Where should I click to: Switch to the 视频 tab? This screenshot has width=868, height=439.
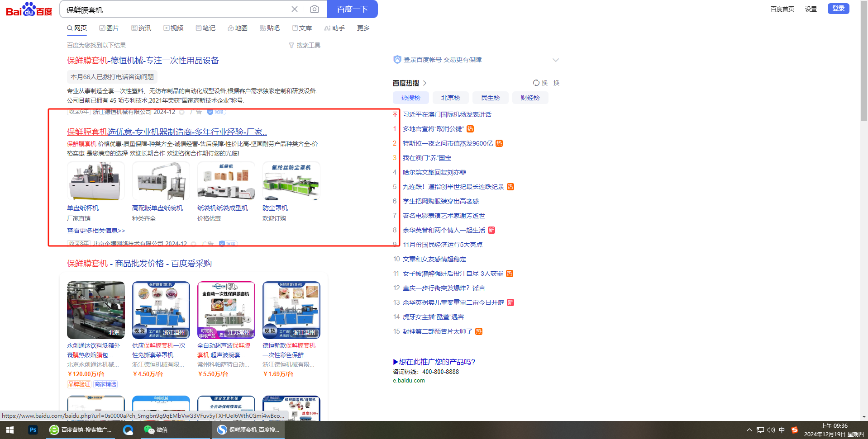173,28
